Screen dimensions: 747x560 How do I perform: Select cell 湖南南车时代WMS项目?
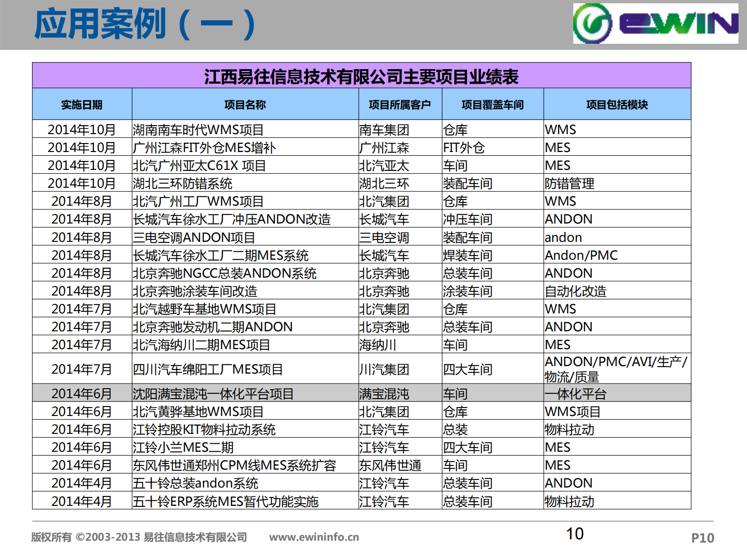(245, 129)
